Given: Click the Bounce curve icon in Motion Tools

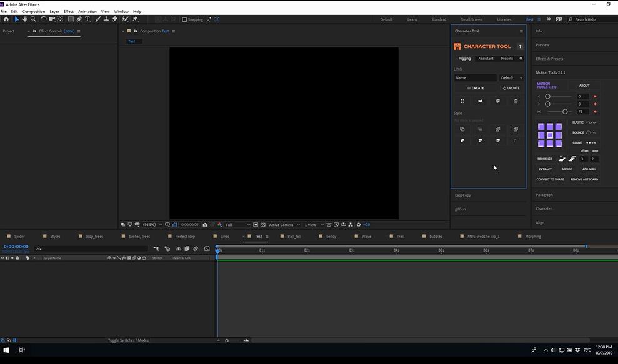Looking at the screenshot, I should [591, 132].
